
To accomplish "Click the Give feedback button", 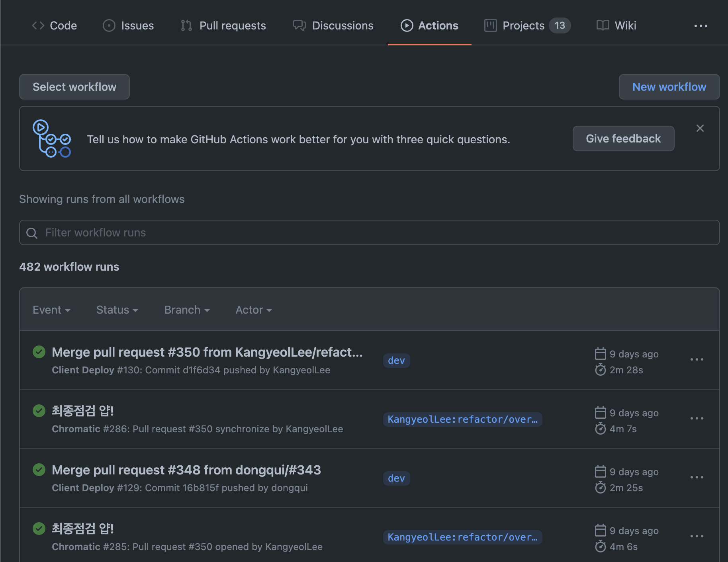I will tap(623, 139).
